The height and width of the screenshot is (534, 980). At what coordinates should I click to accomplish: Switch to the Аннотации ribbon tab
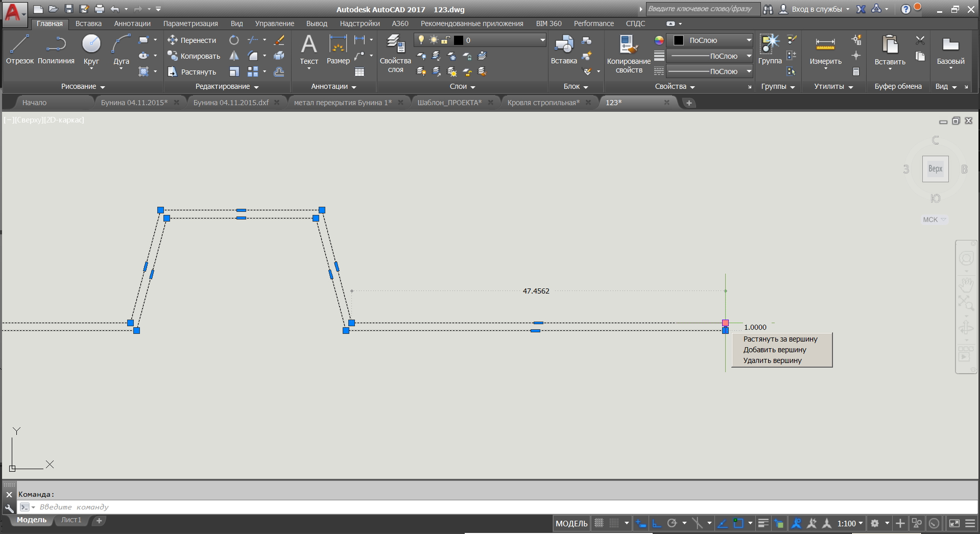pyautogui.click(x=132, y=23)
